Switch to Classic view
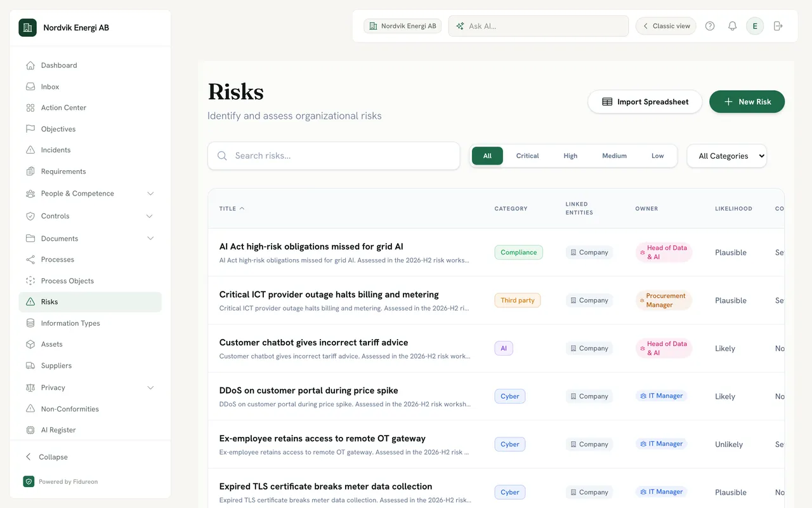Viewport: 812px width, 508px height. tap(666, 26)
